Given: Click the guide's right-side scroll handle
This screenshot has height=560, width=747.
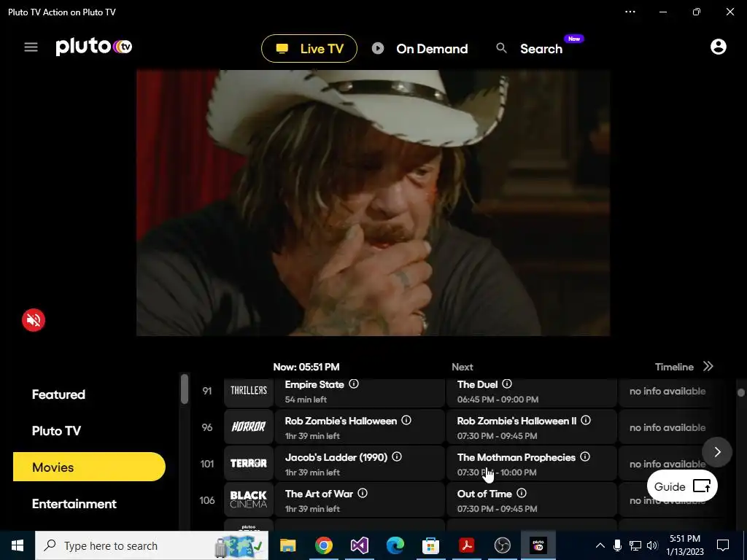Looking at the screenshot, I should 741,392.
